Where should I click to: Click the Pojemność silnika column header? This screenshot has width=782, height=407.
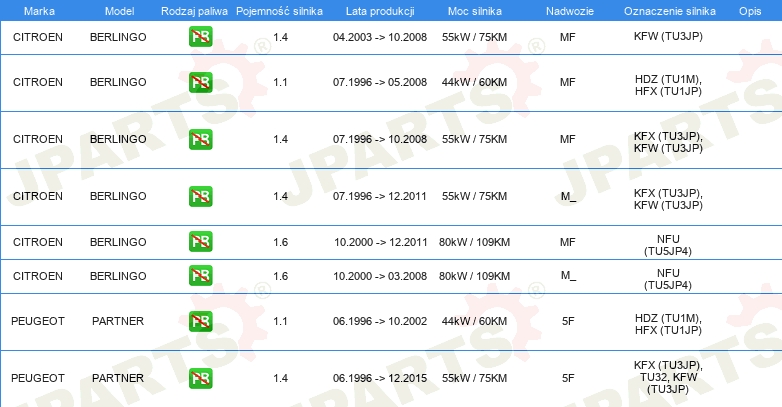(x=279, y=11)
